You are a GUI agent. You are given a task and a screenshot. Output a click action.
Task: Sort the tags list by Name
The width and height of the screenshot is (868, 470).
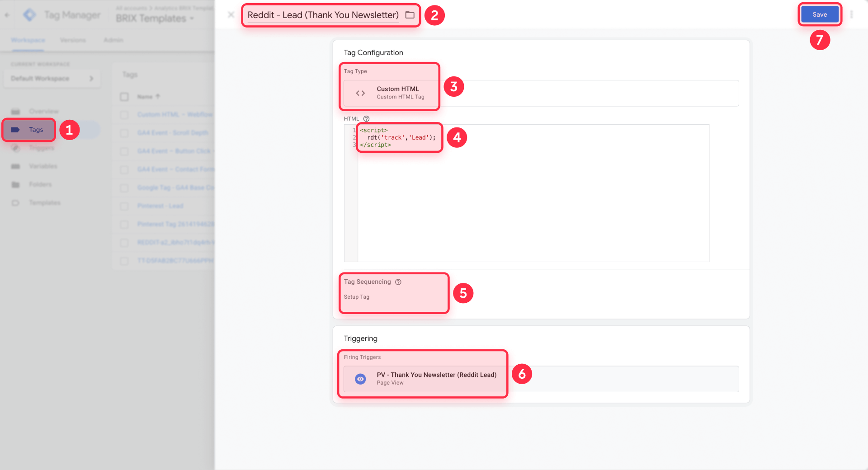coord(148,97)
